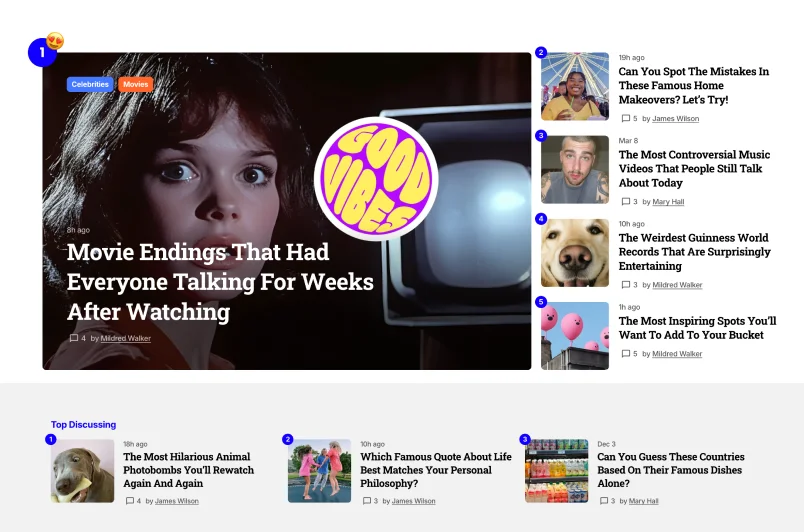Click the comment icon on Inspiring Spots article
The image size is (804, 532).
[626, 354]
